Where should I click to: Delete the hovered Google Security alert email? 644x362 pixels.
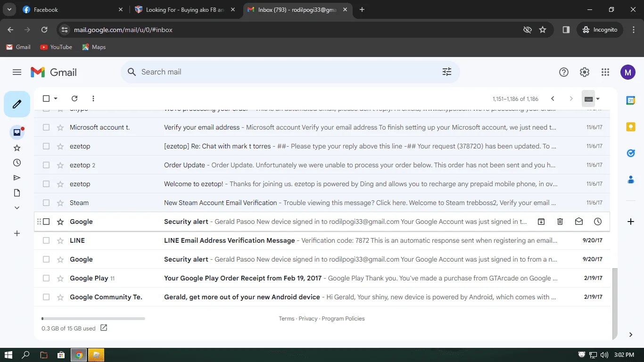(560, 222)
